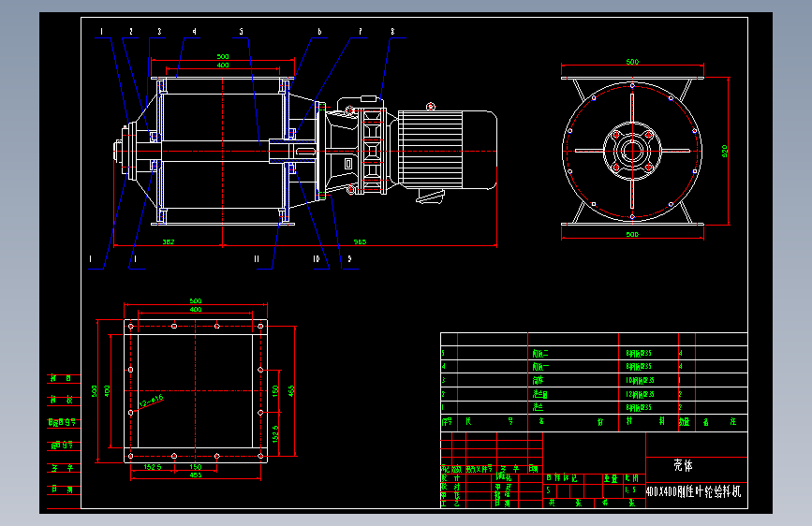The width and height of the screenshot is (812, 526).
Task: Select the 10钢板Q235 material cell
Action: (x=640, y=380)
